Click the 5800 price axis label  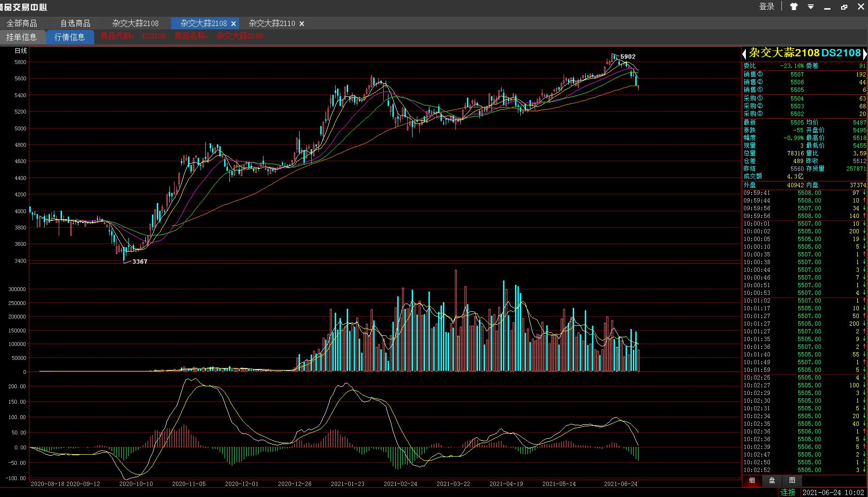click(21, 63)
